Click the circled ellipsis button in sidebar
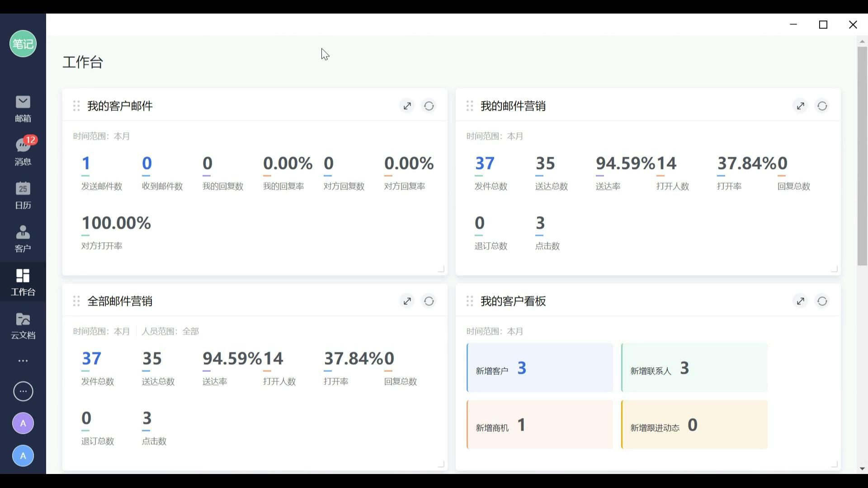This screenshot has height=488, width=868. point(23,391)
